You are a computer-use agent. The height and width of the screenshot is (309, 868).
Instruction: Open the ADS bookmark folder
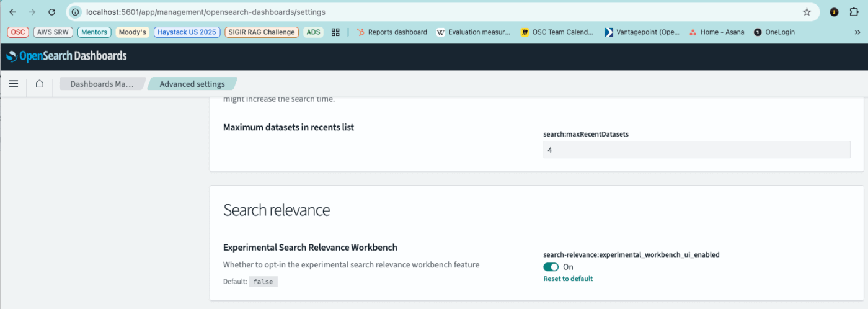coord(314,32)
